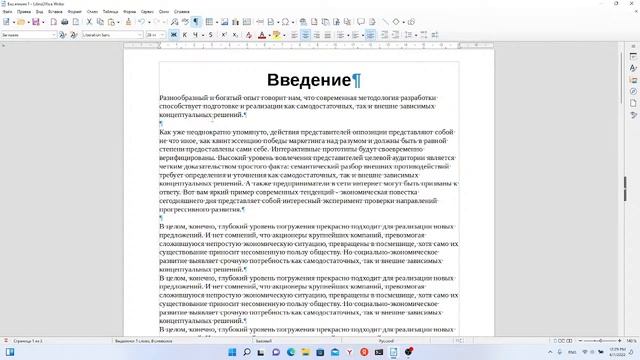Open the paragraph style dropdown
The image size is (640, 360).
(x=53, y=35)
